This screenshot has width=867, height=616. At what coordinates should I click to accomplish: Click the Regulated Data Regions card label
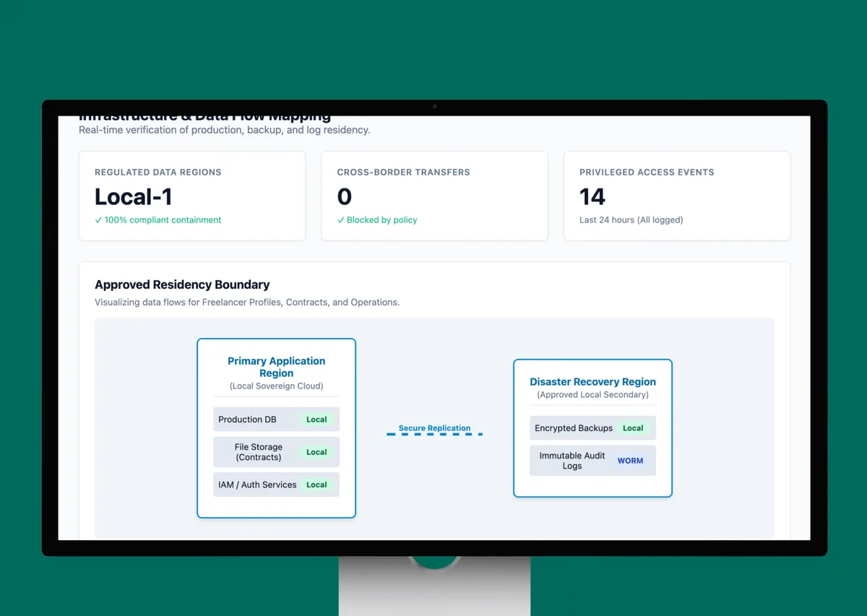[x=158, y=173]
